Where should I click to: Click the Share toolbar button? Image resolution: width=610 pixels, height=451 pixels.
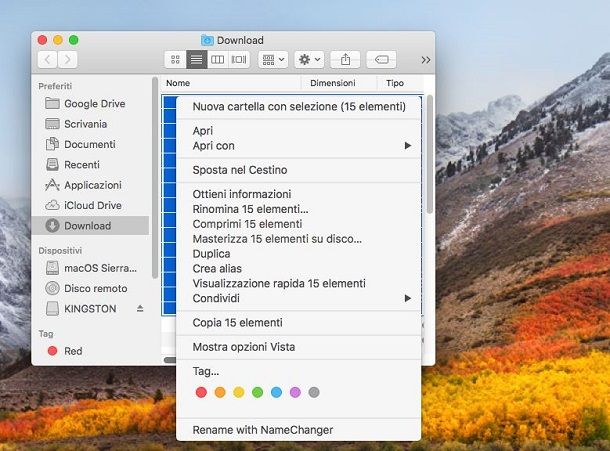point(345,60)
